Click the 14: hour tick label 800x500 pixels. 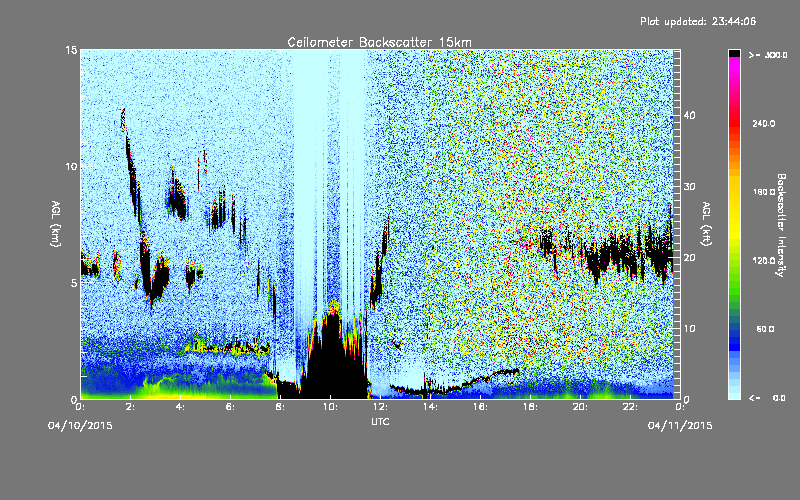(431, 407)
